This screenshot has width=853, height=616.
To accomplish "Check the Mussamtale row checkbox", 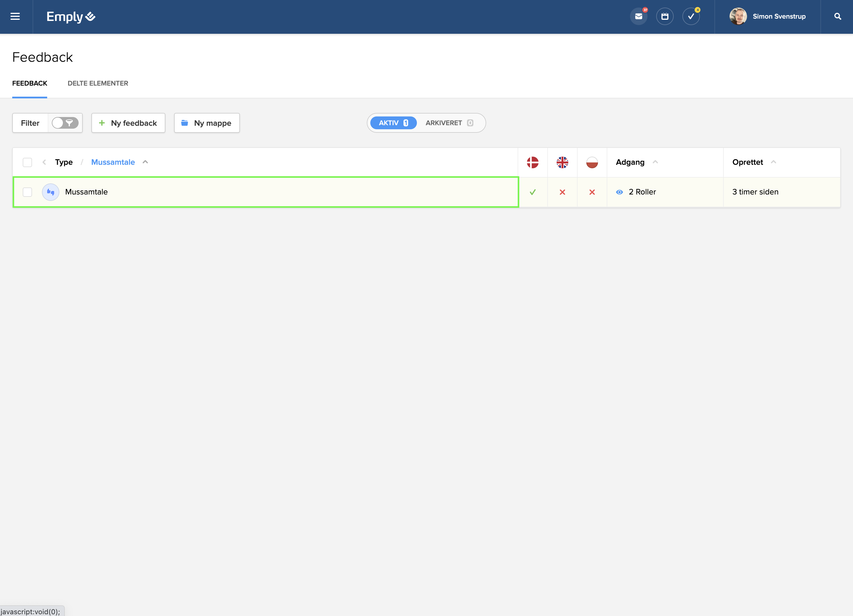I will click(27, 192).
